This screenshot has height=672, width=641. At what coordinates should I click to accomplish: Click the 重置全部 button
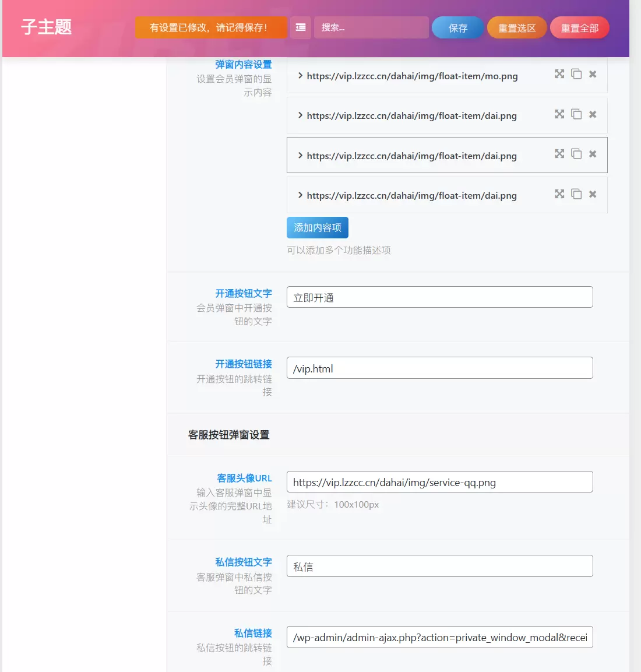579,28
